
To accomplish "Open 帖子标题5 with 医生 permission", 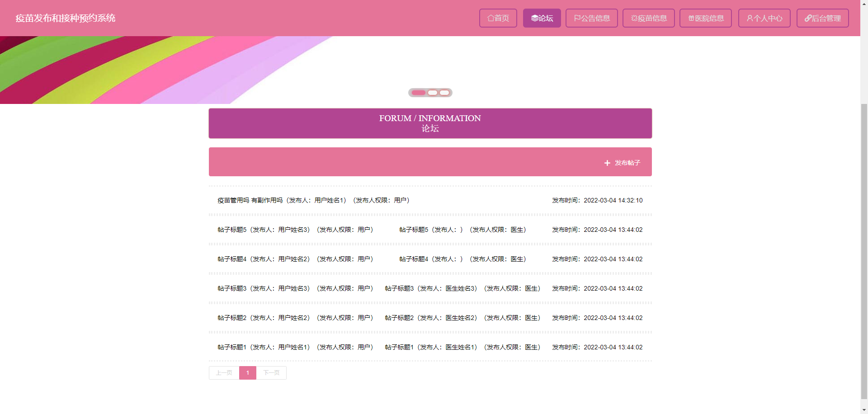I will coord(462,230).
